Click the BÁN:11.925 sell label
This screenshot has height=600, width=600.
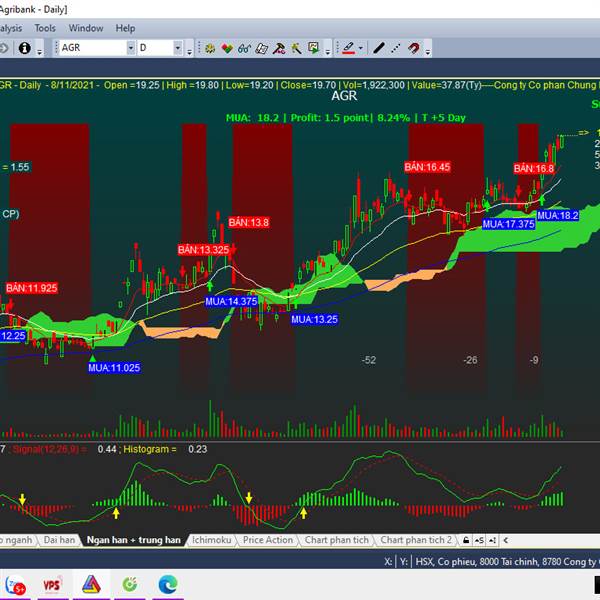click(x=31, y=288)
